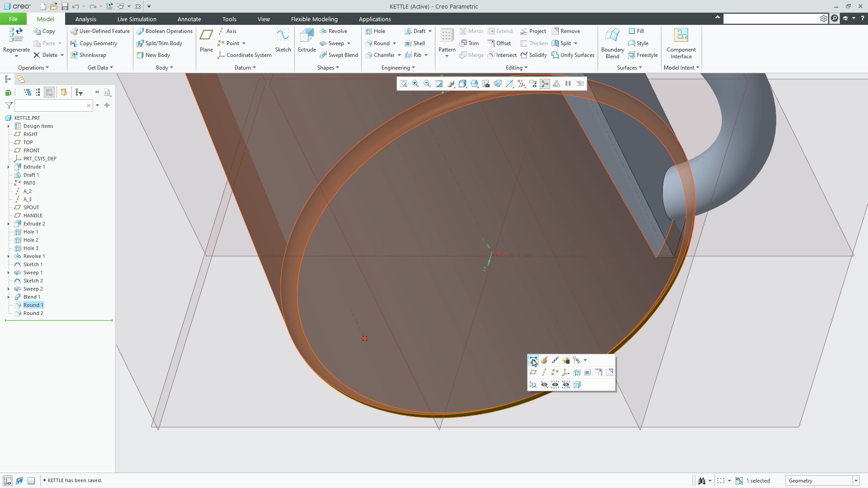Click the Unify Surfaces button
Screen dimensions: 868x488
click(x=573, y=55)
